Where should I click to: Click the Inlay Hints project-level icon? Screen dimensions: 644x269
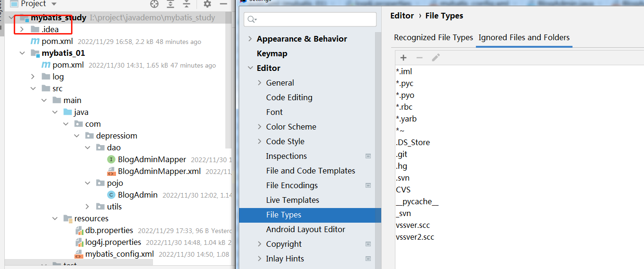[368, 259]
